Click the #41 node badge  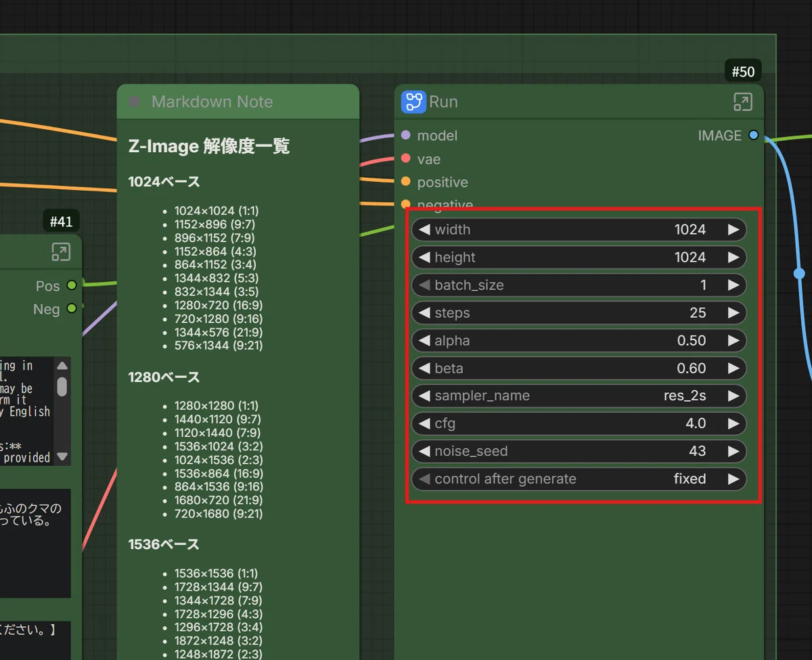pyautogui.click(x=61, y=220)
